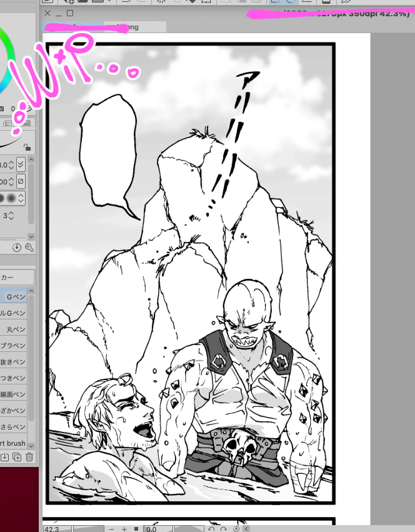Select the カブラペン sub tool
The height and width of the screenshot is (532, 415).
point(14,345)
